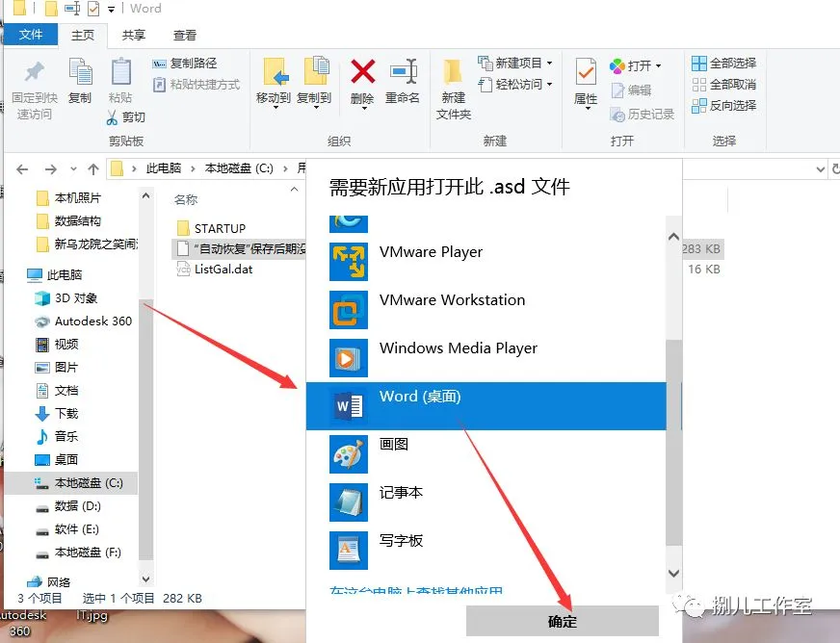The width and height of the screenshot is (840, 643).
Task: Switch to Share (共享) ribbon tab
Action: (x=134, y=36)
